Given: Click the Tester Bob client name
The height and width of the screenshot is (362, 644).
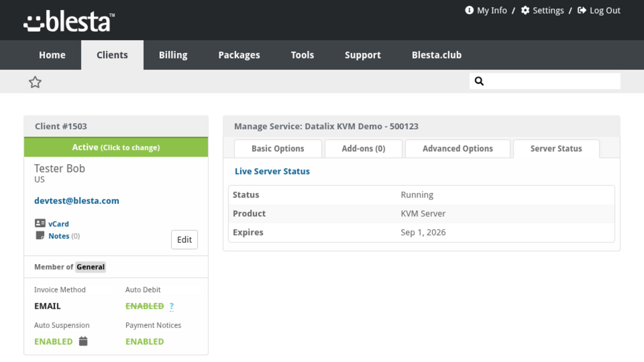Looking at the screenshot, I should tap(60, 168).
